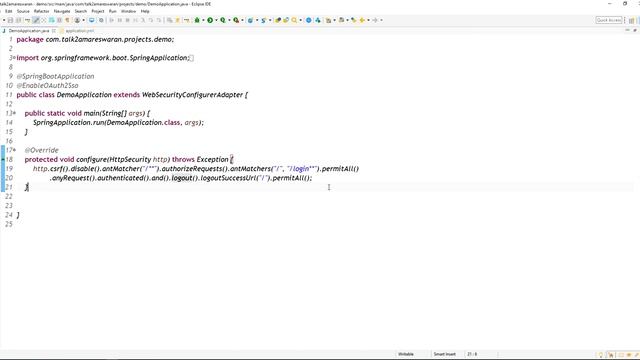Click the Open Type icon

pyautogui.click(x=278, y=20)
